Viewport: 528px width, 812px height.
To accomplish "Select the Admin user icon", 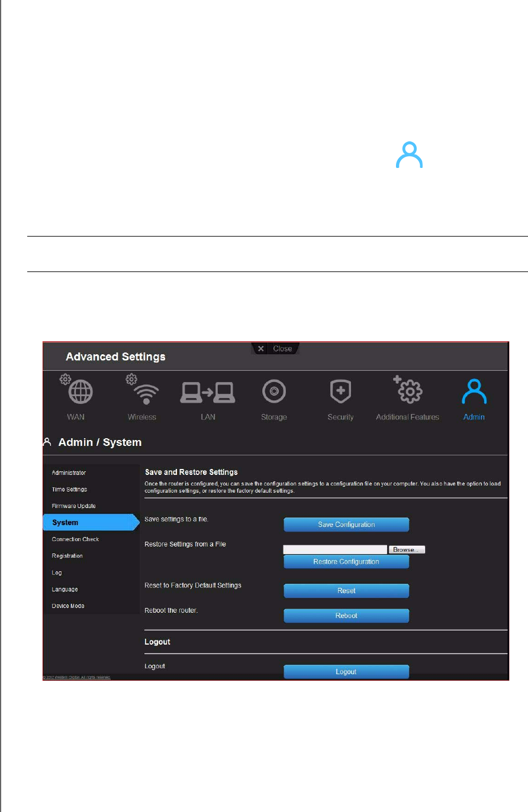I will click(x=474, y=392).
